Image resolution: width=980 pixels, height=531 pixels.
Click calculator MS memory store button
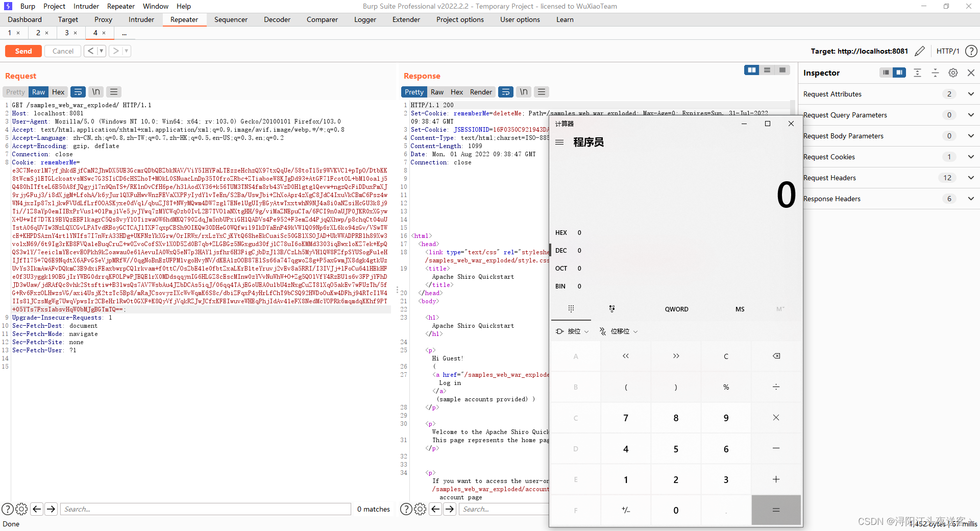pyautogui.click(x=740, y=309)
